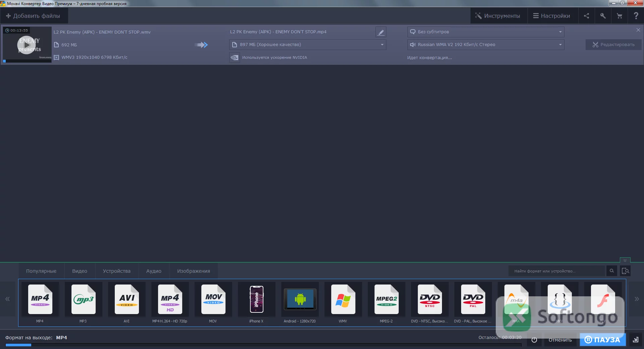Play the video thumbnail preview
644x349 pixels.
tap(26, 45)
